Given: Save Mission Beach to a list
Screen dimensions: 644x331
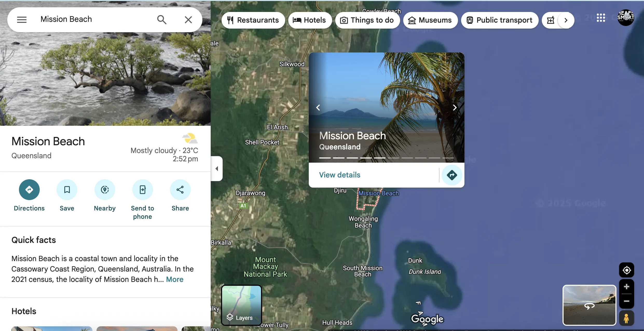Looking at the screenshot, I should click(x=67, y=195).
